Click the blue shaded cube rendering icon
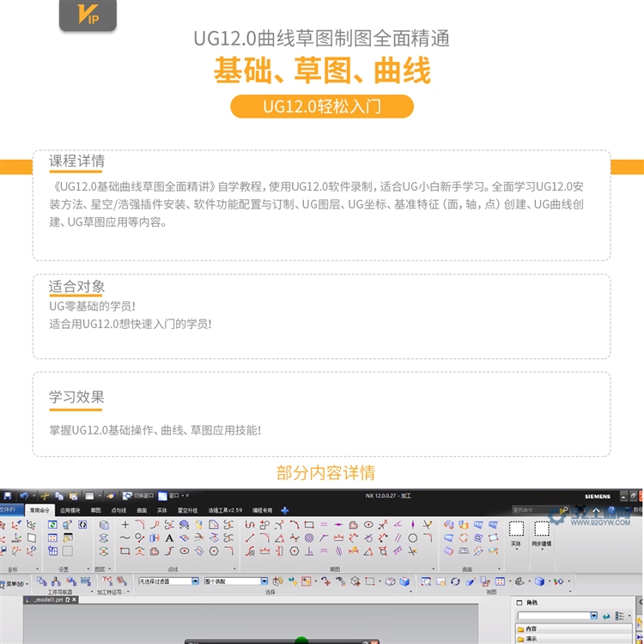Image resolution: width=644 pixels, height=644 pixels. (x=540, y=581)
